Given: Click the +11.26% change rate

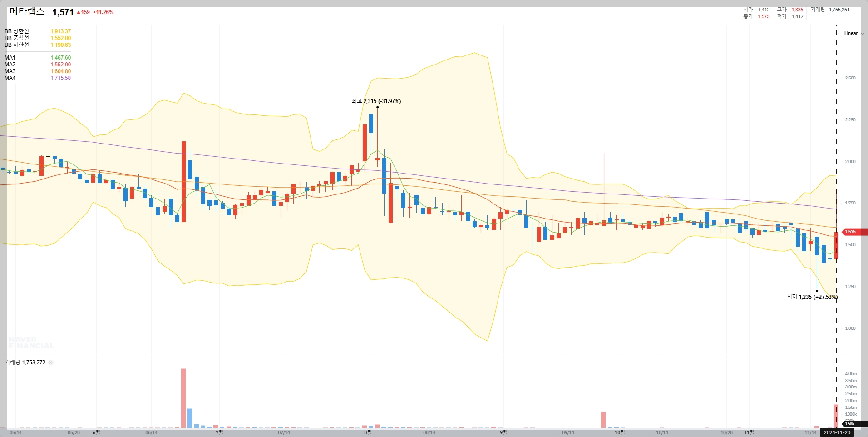Looking at the screenshot, I should [x=103, y=12].
